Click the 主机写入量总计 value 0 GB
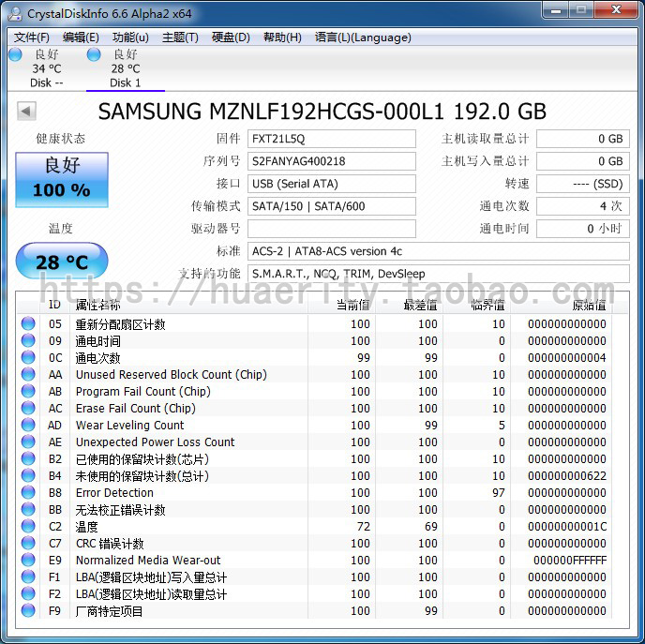 (x=583, y=161)
